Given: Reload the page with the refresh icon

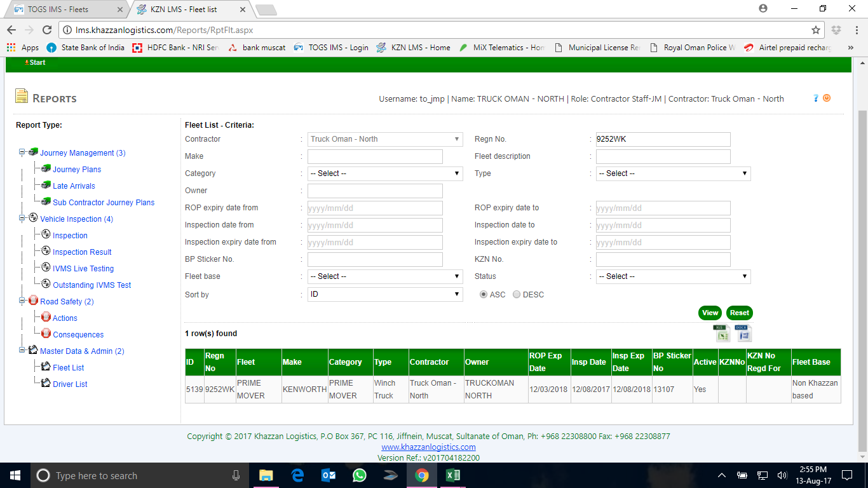Looking at the screenshot, I should click(x=46, y=30).
